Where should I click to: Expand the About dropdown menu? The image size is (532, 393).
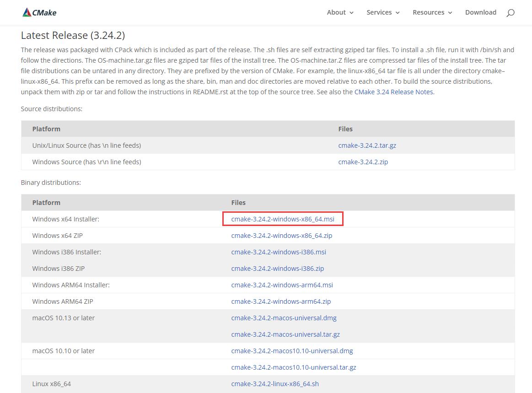340,12
